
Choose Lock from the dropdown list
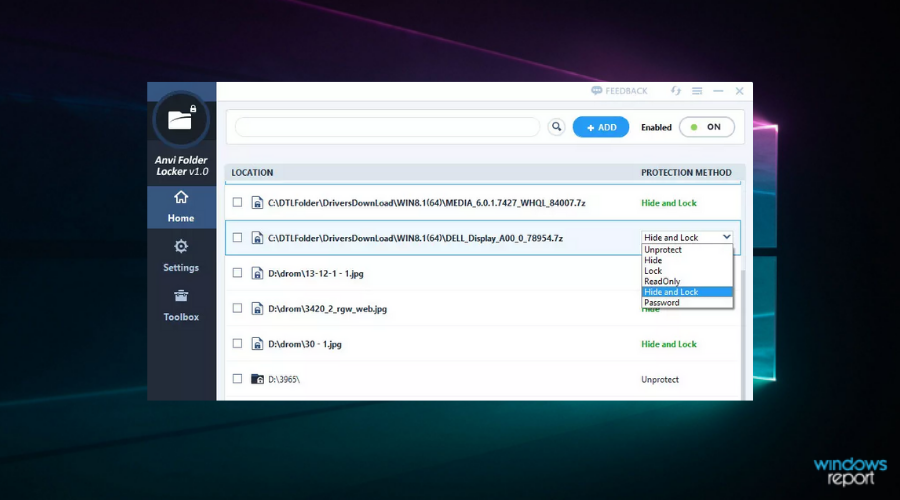(x=686, y=271)
